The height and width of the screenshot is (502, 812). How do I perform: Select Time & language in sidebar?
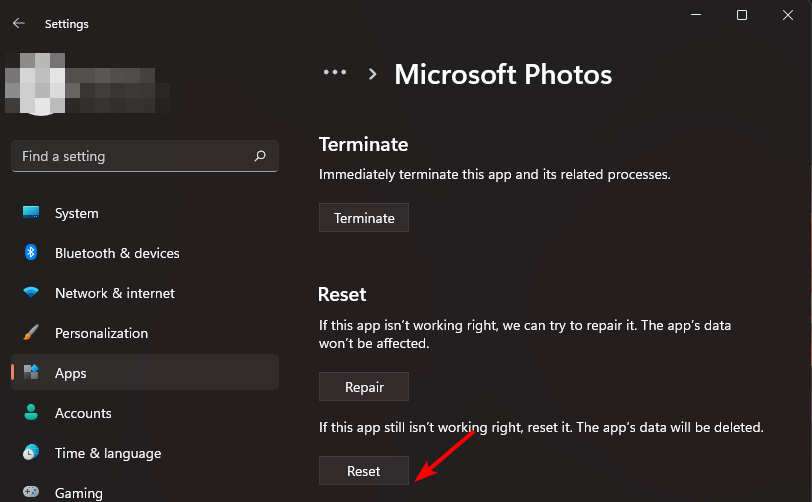tap(108, 453)
